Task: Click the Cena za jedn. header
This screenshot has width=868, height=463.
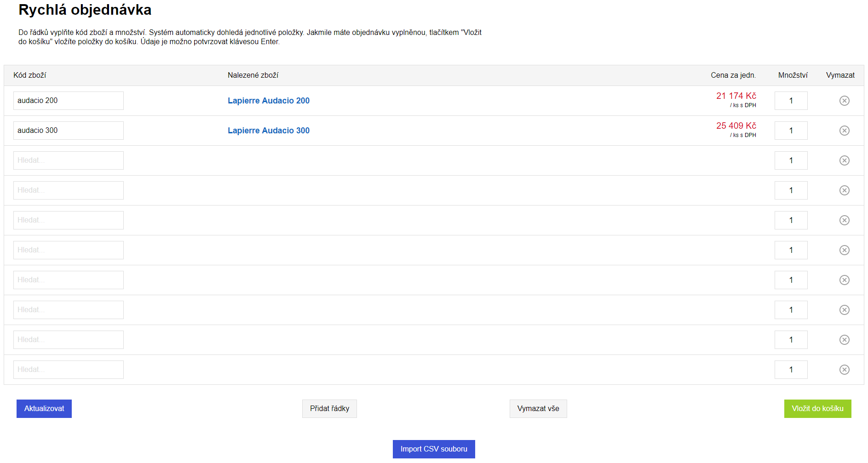Action: tap(733, 75)
